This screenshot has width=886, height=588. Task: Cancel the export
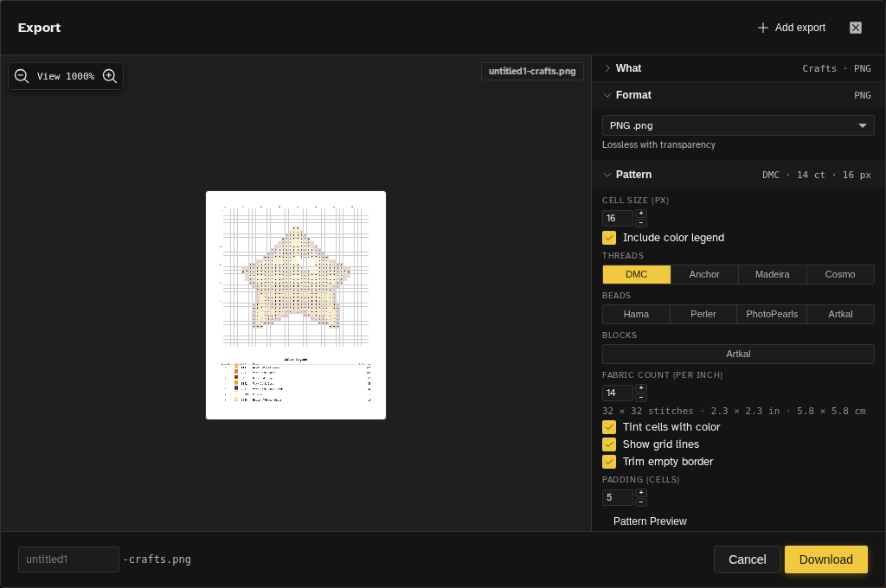[747, 559]
